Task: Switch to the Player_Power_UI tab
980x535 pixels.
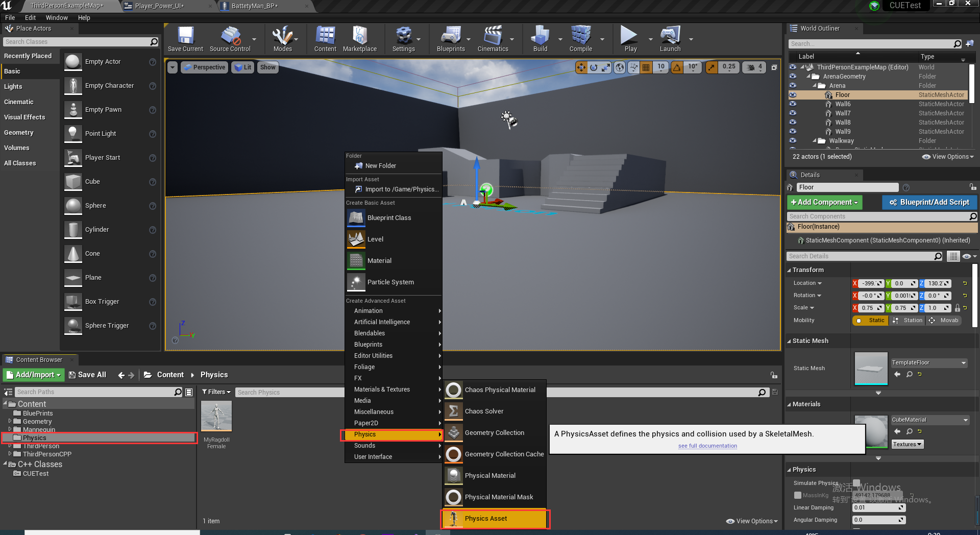Action: (x=160, y=6)
